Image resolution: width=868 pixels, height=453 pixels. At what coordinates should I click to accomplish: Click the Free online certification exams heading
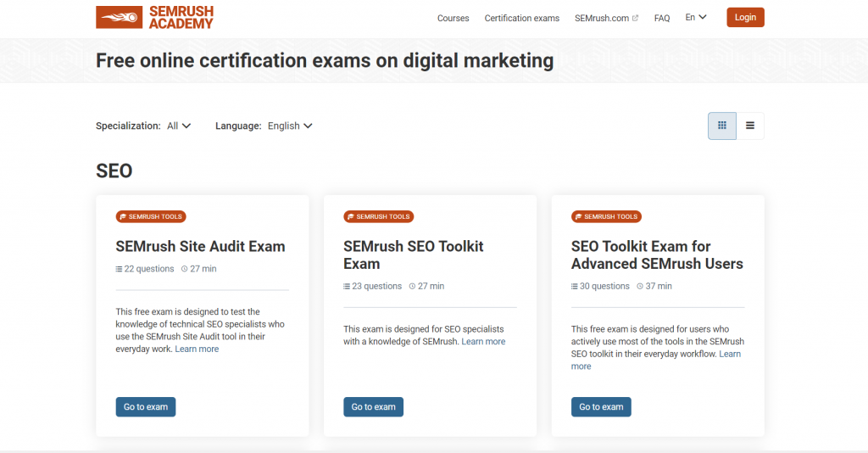325,60
